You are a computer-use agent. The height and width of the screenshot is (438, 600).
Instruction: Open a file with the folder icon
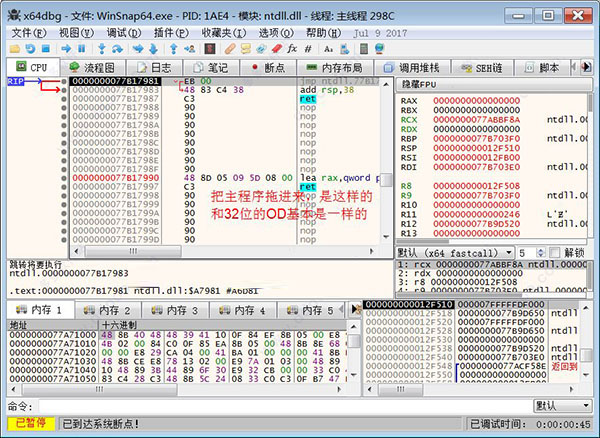click(15, 49)
